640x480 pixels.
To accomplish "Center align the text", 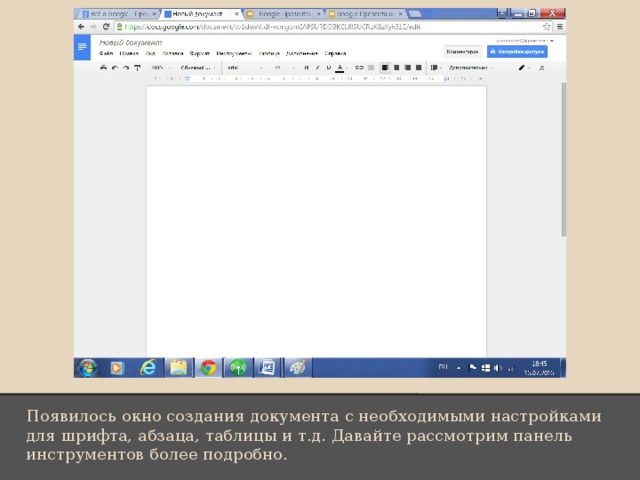I will [396, 68].
